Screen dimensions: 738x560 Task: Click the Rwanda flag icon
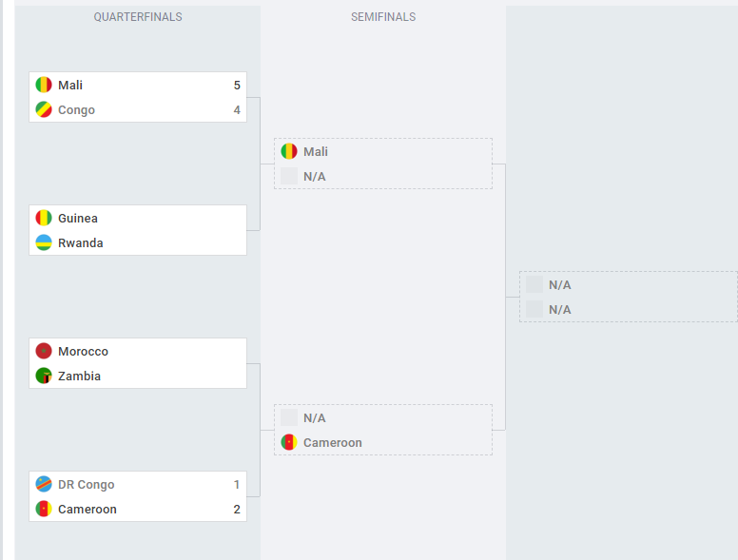(x=44, y=242)
